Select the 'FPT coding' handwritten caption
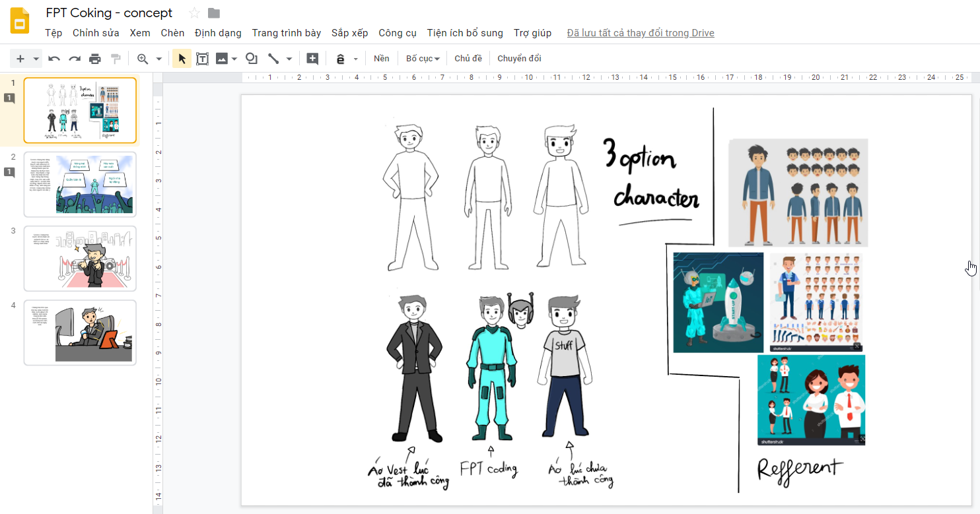The image size is (980, 514). (x=489, y=469)
